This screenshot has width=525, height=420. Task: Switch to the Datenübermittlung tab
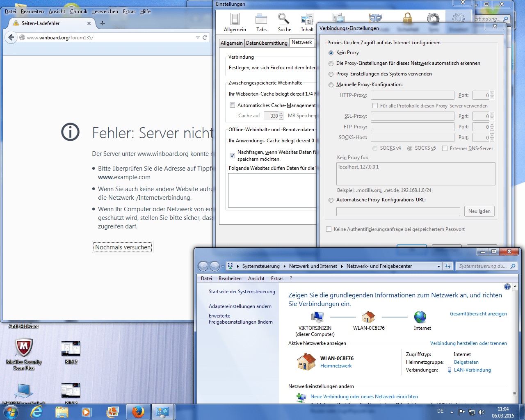click(267, 43)
